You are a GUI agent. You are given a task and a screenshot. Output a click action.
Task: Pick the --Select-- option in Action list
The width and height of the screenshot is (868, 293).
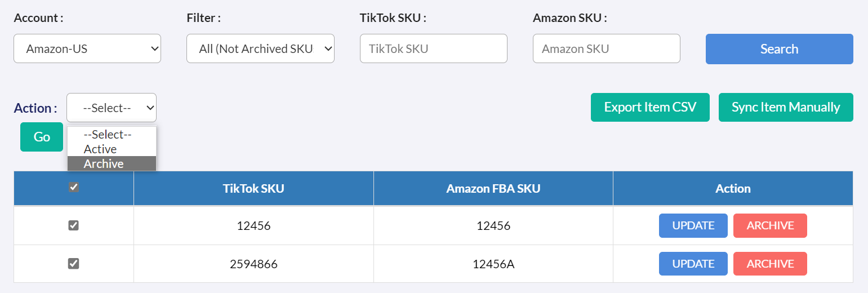tap(107, 135)
